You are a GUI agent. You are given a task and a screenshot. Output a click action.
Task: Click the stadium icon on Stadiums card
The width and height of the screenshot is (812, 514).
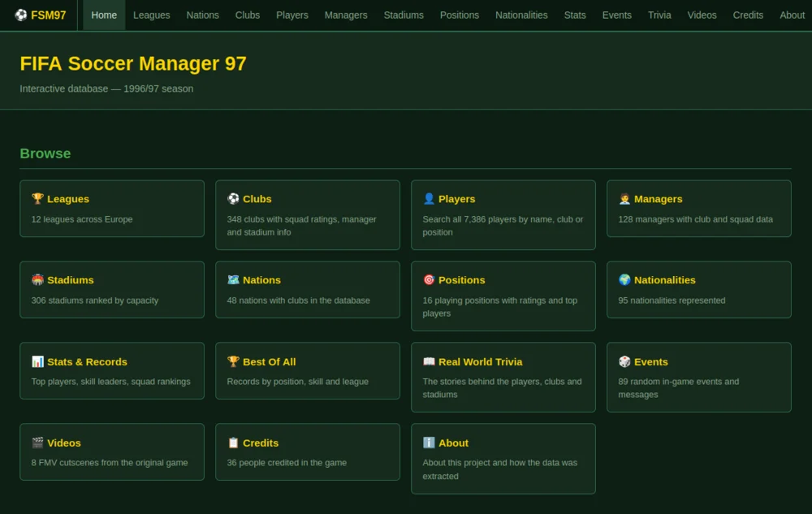37,280
